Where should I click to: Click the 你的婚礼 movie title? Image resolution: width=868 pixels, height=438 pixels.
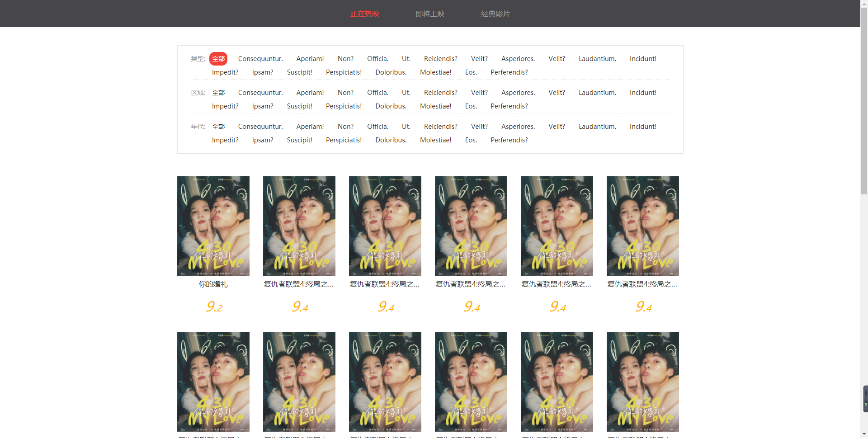pyautogui.click(x=213, y=284)
